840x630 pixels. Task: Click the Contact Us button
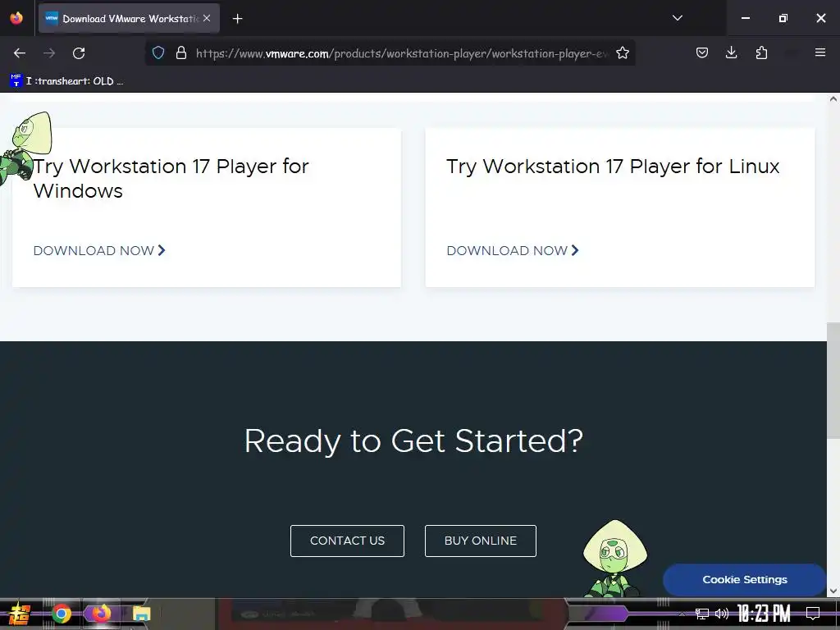coord(347,541)
